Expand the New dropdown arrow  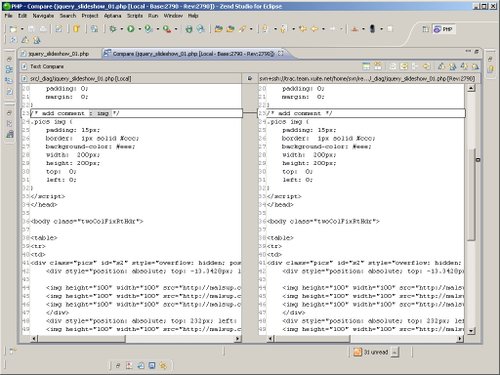[x=22, y=29]
